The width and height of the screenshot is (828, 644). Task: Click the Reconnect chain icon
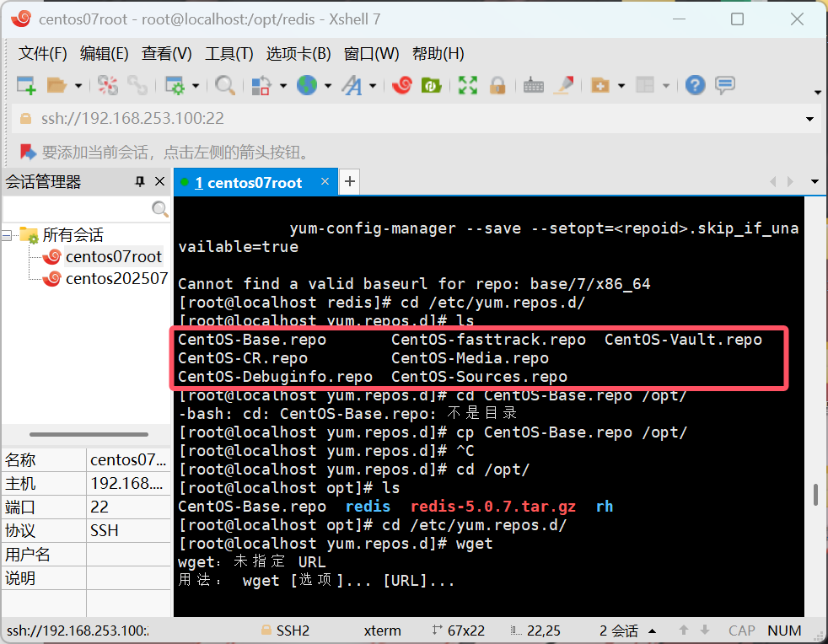137,85
